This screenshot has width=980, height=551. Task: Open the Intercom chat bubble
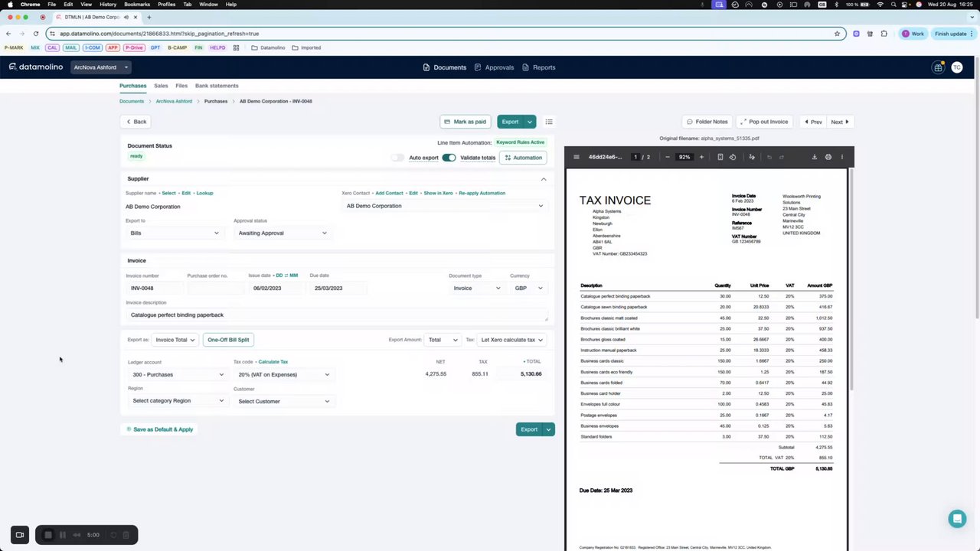coord(957,519)
